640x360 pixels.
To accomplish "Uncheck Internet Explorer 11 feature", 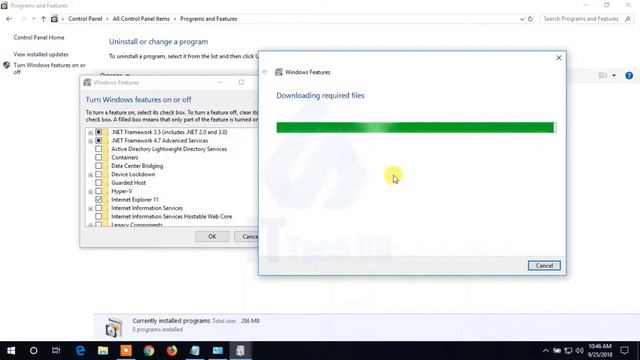I will (98, 200).
